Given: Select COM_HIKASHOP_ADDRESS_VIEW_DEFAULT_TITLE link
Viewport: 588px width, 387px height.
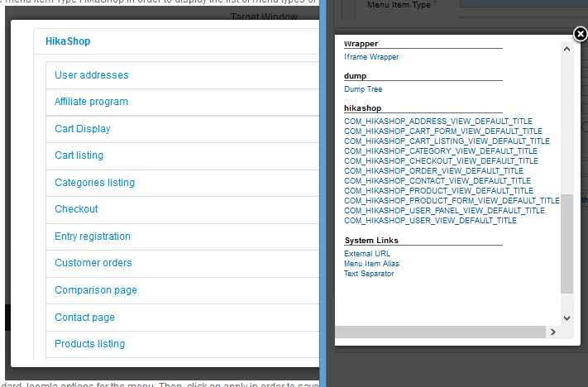Looking at the screenshot, I should click(438, 121).
